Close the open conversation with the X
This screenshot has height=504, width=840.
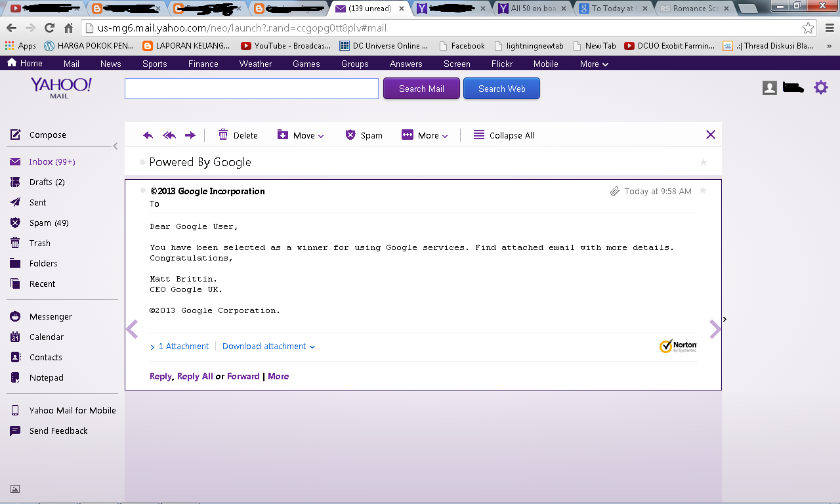pos(711,135)
